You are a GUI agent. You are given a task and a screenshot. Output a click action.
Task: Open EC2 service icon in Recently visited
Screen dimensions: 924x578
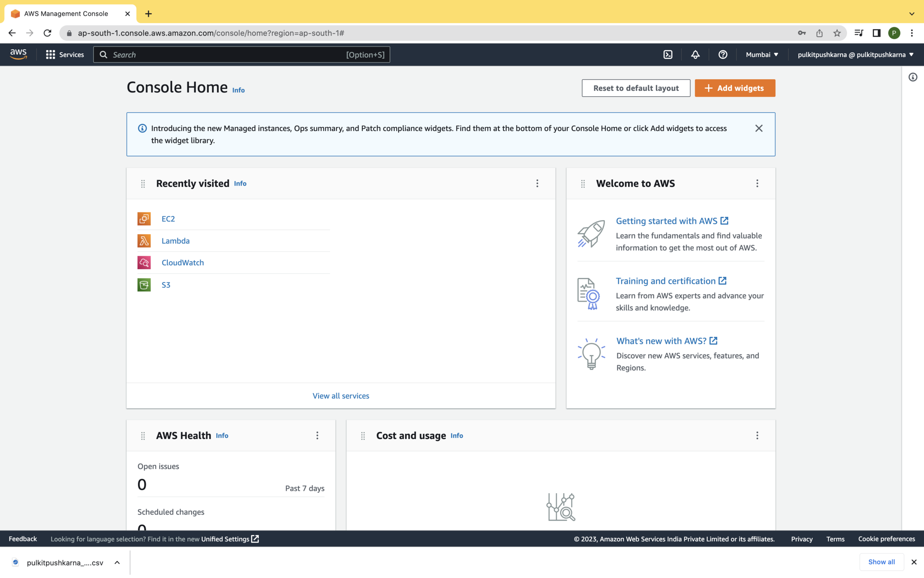click(x=144, y=219)
